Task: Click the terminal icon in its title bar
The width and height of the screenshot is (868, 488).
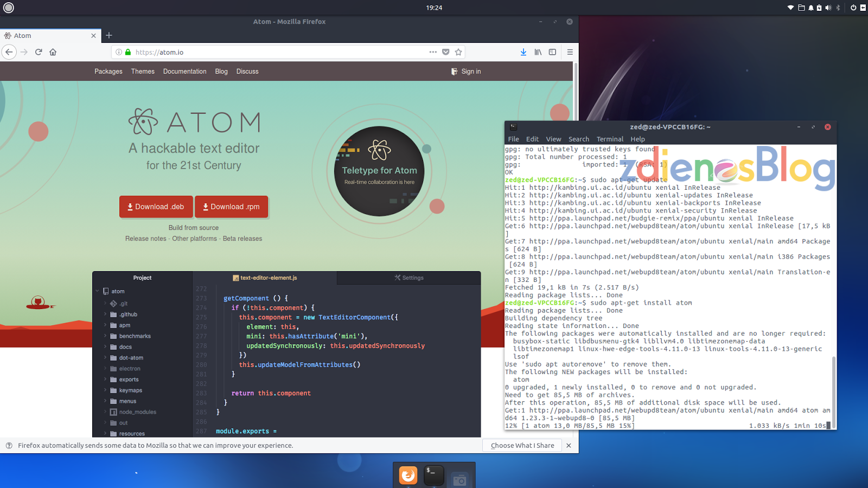Action: point(513,127)
